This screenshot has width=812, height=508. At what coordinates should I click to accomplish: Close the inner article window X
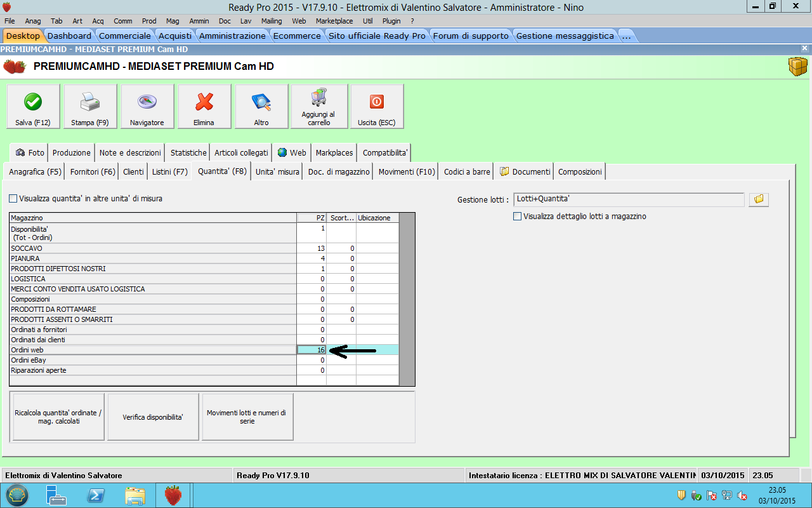804,48
